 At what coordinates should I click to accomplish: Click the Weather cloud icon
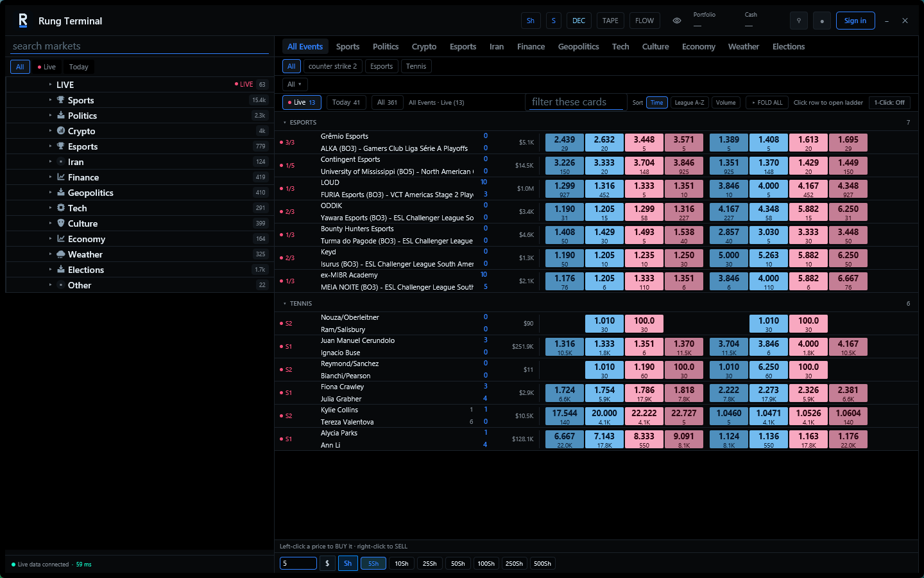pos(61,254)
